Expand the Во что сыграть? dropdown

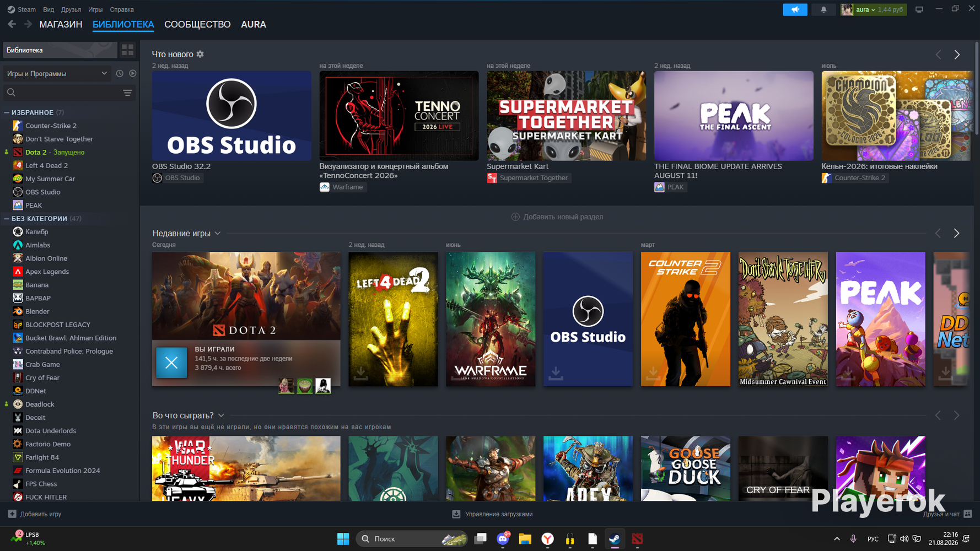click(221, 415)
